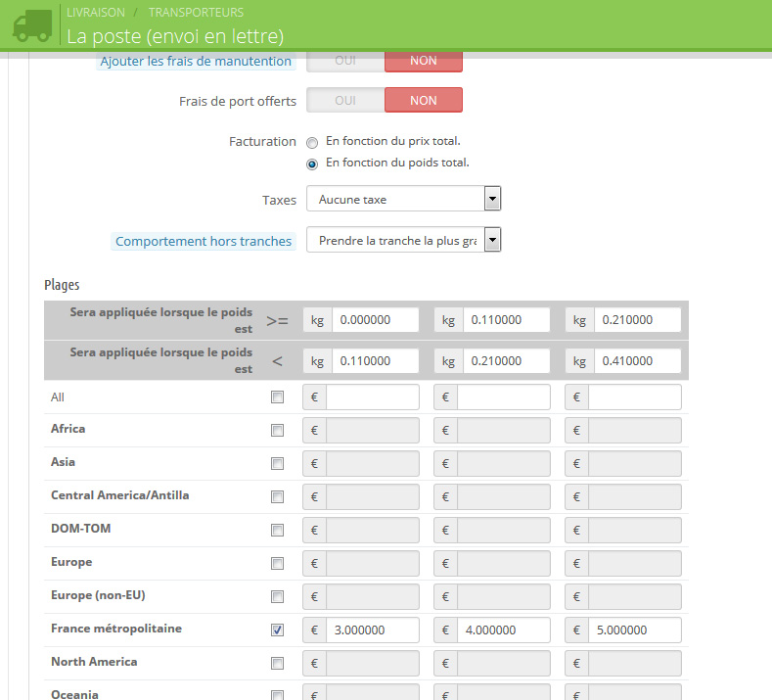Viewport: 772px width, 700px height.
Task: Click the Ajouter les frais de manutention label
Action: coord(196,61)
